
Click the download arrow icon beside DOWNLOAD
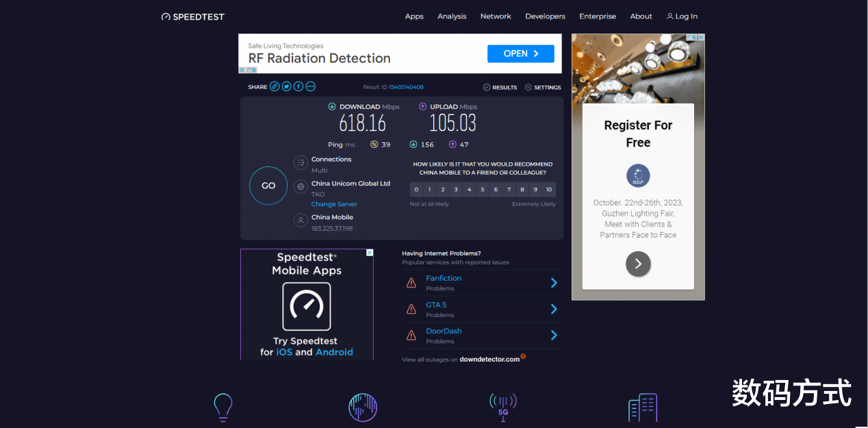point(332,107)
